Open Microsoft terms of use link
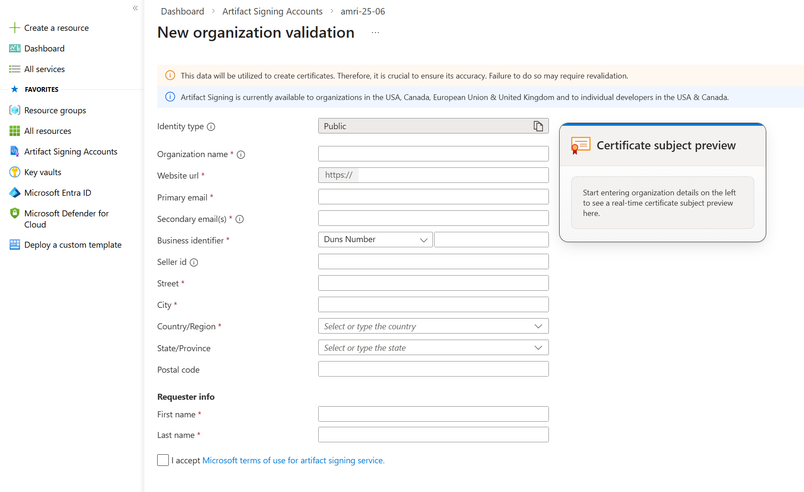Image resolution: width=804 pixels, height=492 pixels. pyautogui.click(x=293, y=461)
